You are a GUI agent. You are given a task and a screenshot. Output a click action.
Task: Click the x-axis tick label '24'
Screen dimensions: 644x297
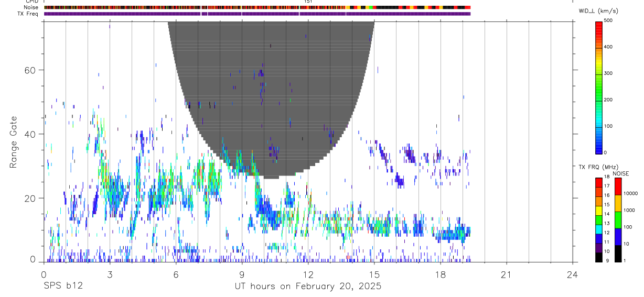click(x=573, y=274)
